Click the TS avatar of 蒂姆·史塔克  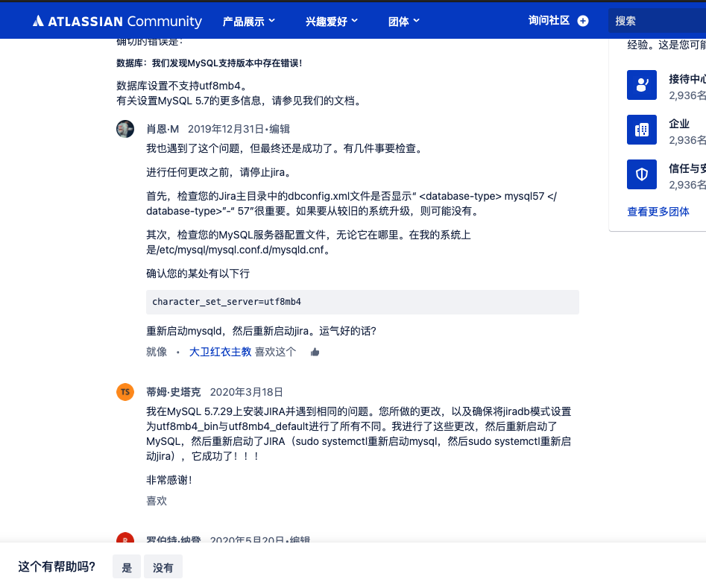125,392
